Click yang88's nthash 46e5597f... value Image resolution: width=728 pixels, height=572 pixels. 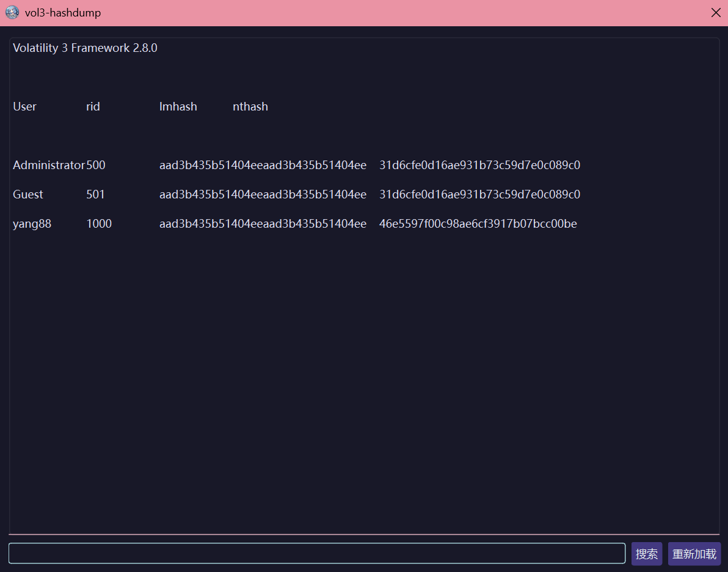click(478, 223)
